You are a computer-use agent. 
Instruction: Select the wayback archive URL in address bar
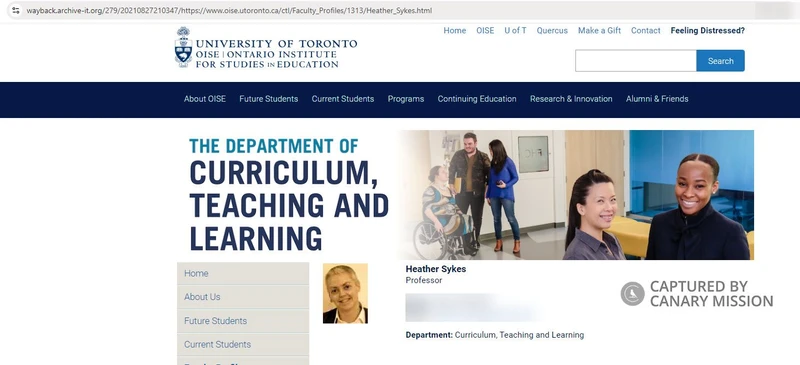pyautogui.click(x=229, y=10)
